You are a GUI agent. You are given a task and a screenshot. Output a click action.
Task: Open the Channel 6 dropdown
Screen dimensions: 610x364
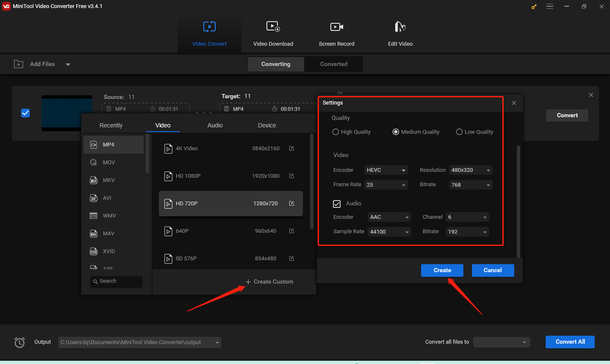(x=467, y=217)
